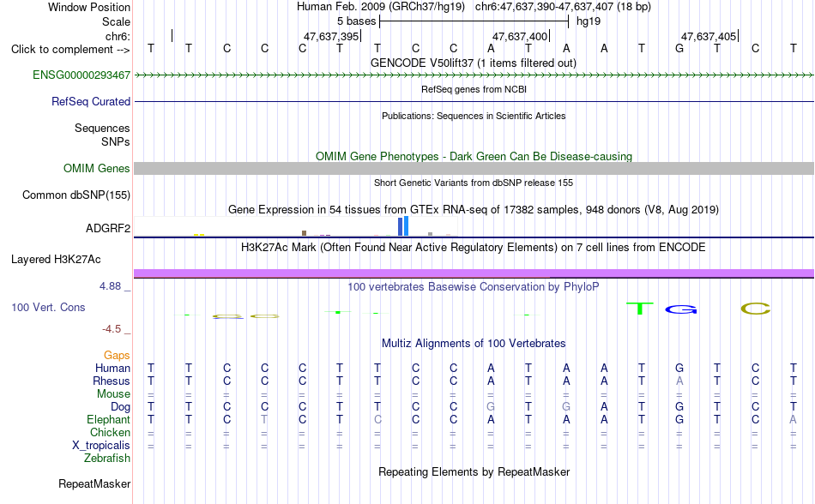Click the Layered H3K27Ac label
The width and height of the screenshot is (815, 504).
[x=56, y=259]
